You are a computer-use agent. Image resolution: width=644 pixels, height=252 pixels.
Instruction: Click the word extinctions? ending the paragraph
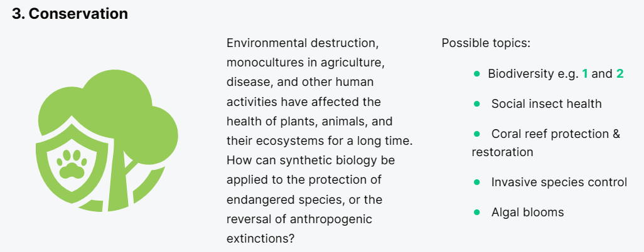point(260,238)
